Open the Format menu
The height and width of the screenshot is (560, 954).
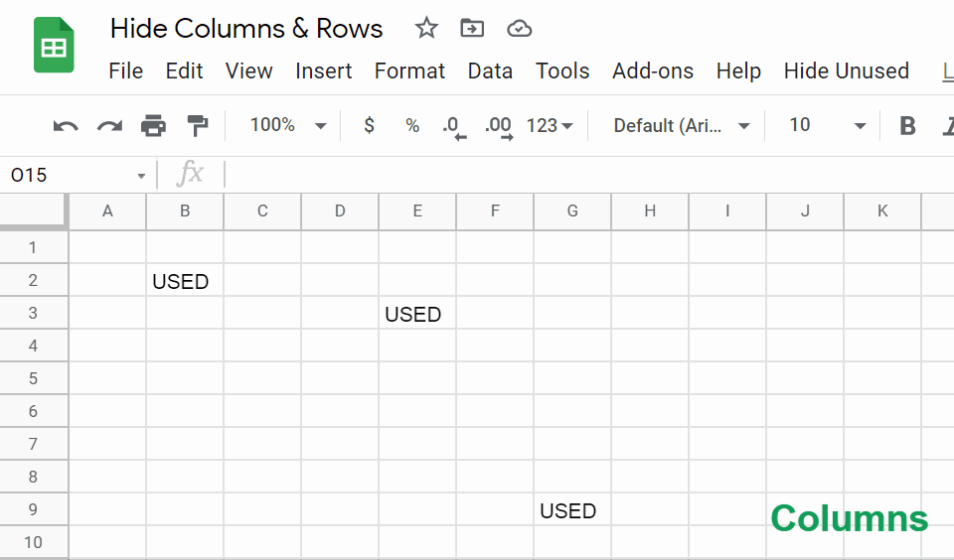[409, 71]
